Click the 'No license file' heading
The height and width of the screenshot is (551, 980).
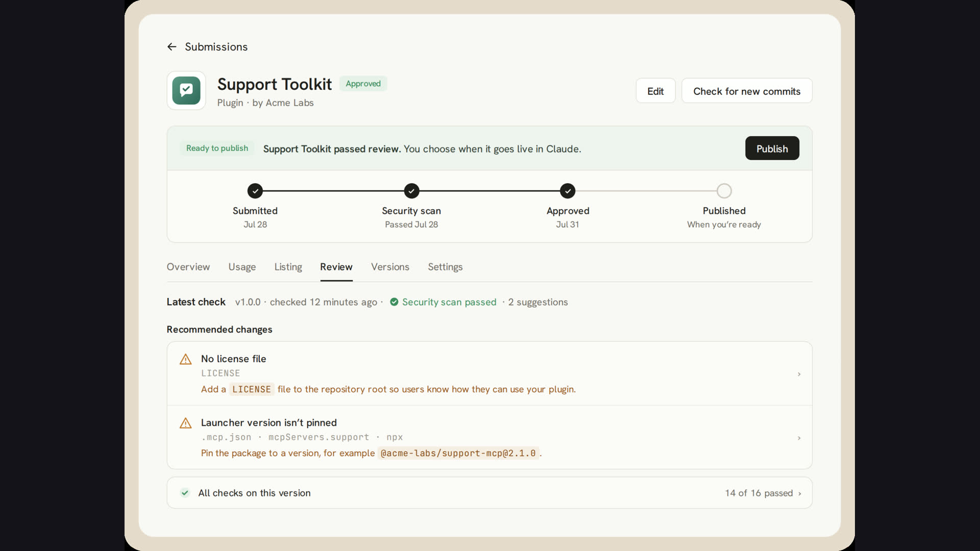coord(233,359)
